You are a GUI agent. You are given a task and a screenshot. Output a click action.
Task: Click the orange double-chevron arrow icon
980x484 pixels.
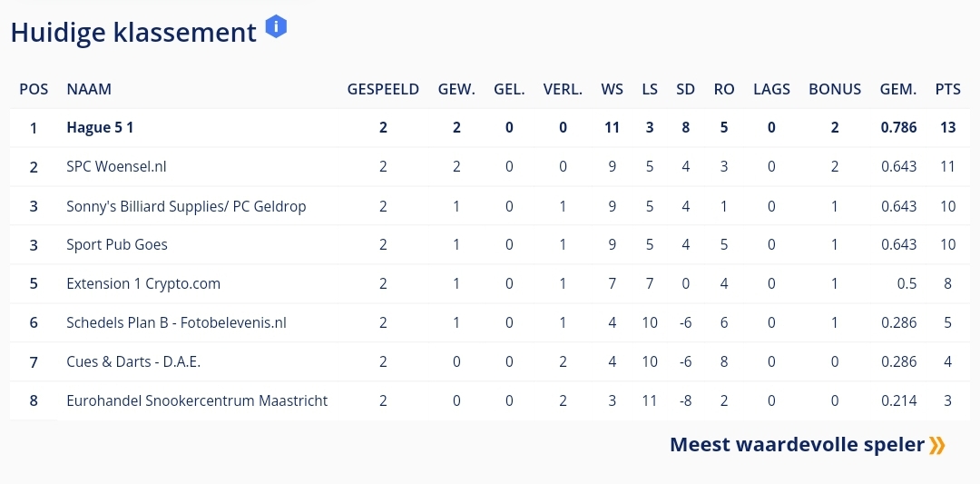[x=937, y=445]
